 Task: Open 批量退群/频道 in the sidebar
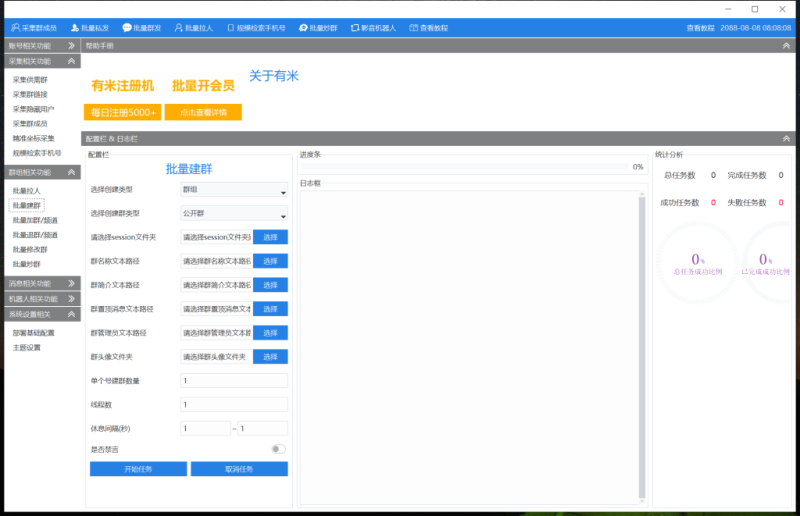35,235
